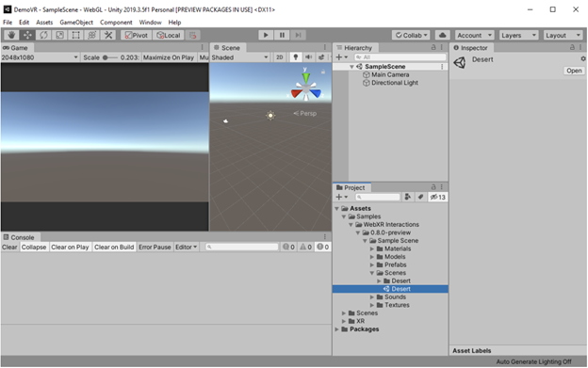Toggle Maximize On Play

[169, 57]
